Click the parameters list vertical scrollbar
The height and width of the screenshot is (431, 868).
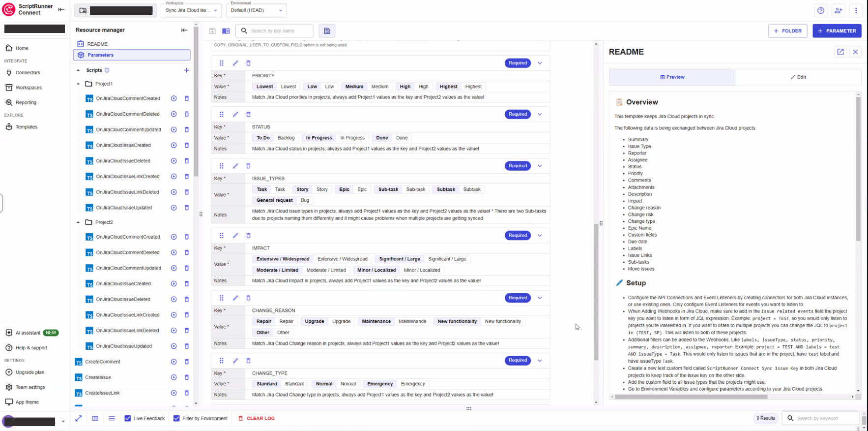(596, 292)
